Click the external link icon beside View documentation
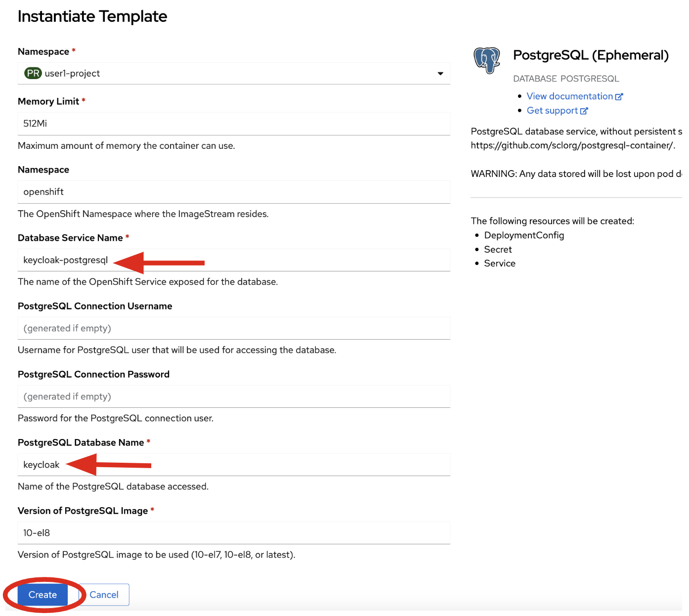This screenshot has height=616, width=689. [x=619, y=97]
